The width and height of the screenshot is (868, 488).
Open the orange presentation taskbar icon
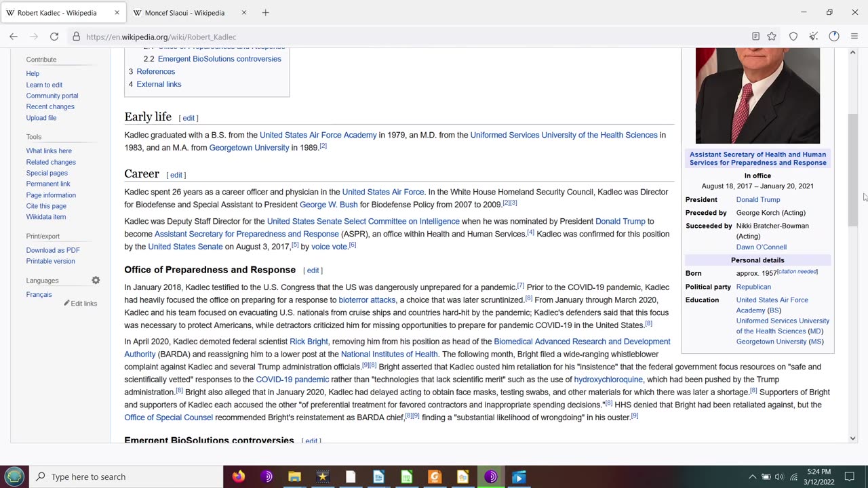(435, 476)
